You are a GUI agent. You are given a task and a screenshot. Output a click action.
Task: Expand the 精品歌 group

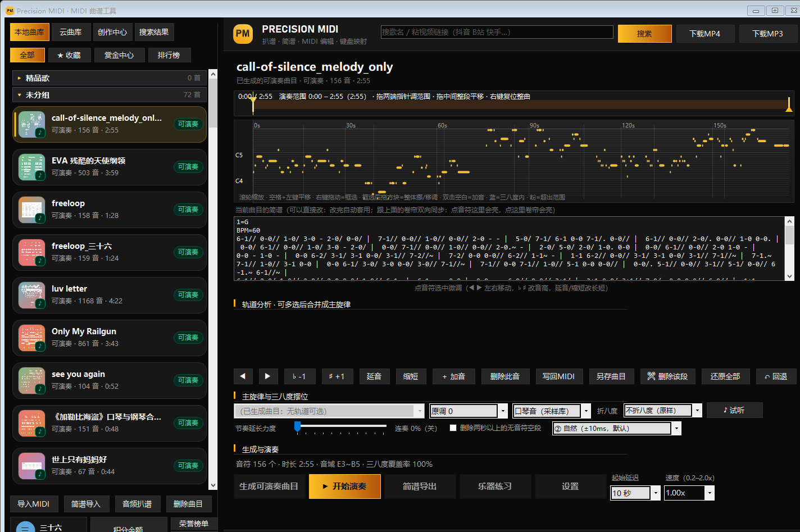pyautogui.click(x=110, y=78)
